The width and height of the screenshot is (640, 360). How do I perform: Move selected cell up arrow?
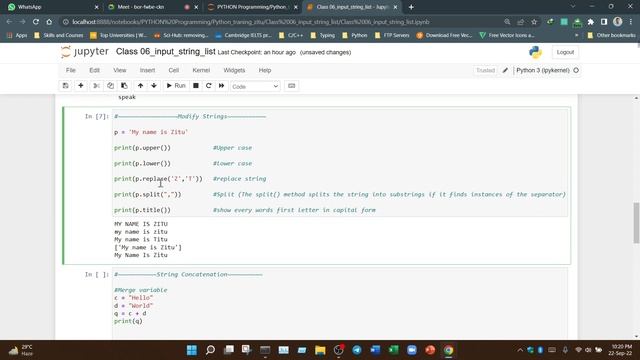tap(140, 86)
